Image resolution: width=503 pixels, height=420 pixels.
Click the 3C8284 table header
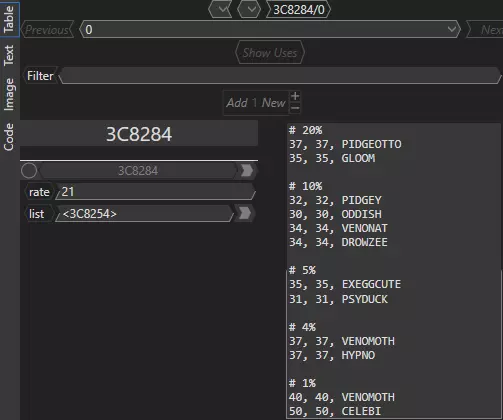[x=139, y=134]
